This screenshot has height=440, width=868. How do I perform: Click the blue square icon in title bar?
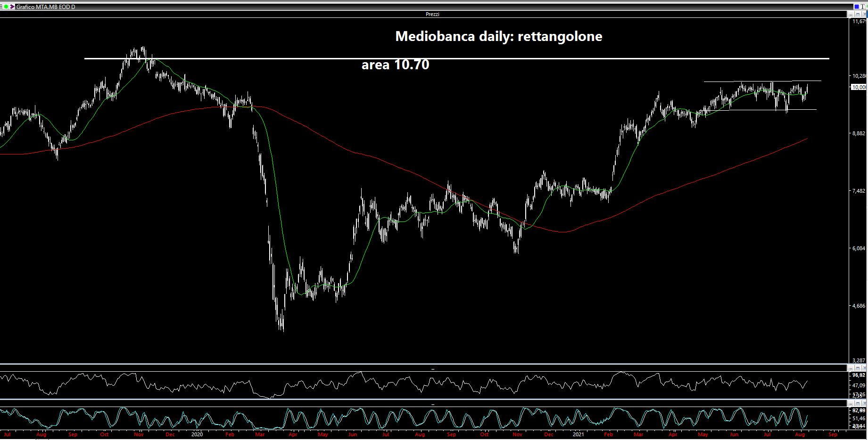[x=857, y=7]
